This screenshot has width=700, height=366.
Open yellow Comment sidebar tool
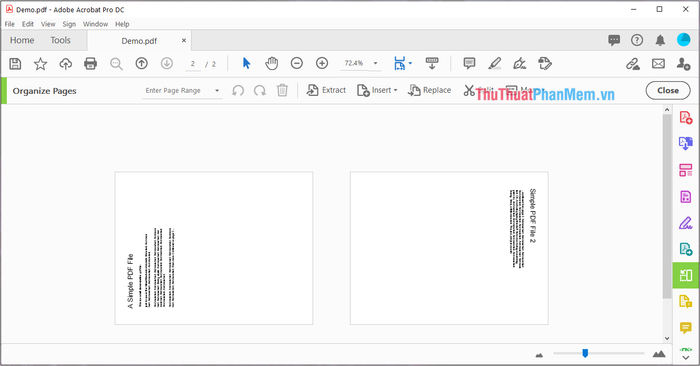686,328
